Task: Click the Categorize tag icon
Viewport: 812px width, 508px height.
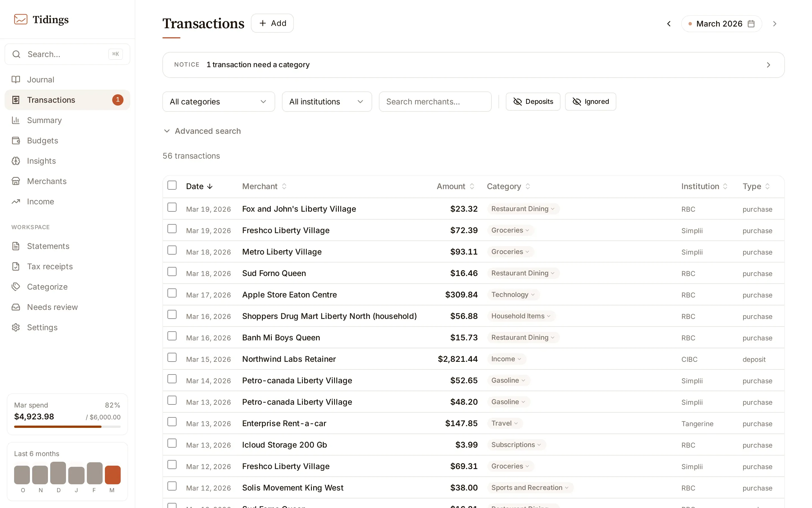Action: (16, 286)
